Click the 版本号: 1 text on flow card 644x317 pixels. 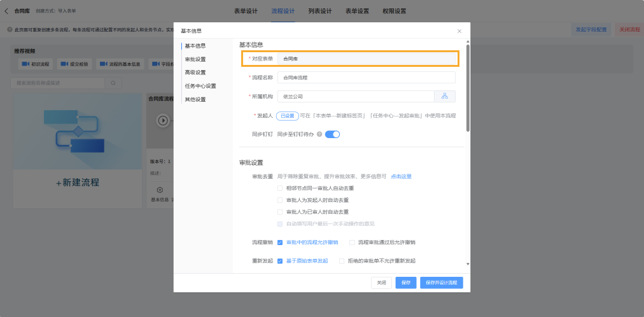coord(160,162)
